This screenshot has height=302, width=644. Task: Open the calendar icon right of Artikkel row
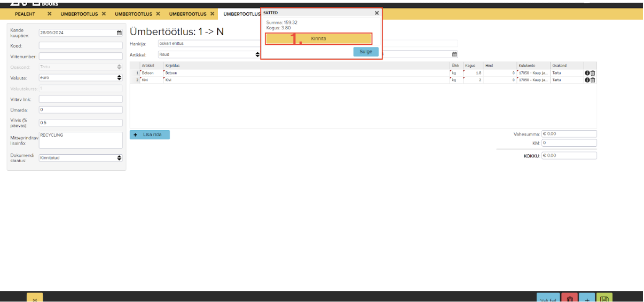point(454,54)
